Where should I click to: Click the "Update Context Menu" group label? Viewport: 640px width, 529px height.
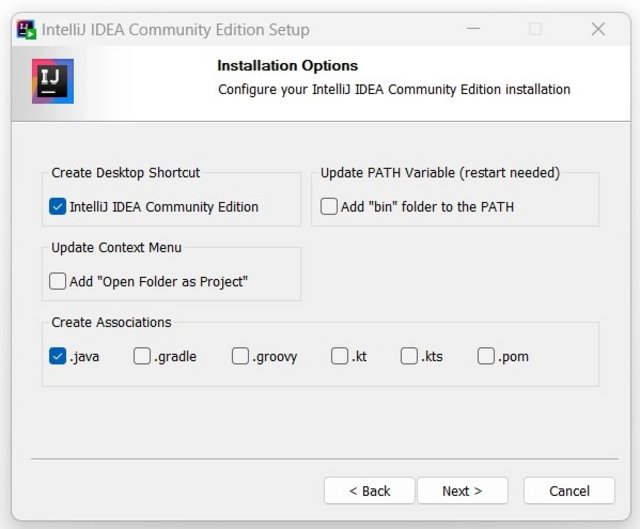point(116,247)
